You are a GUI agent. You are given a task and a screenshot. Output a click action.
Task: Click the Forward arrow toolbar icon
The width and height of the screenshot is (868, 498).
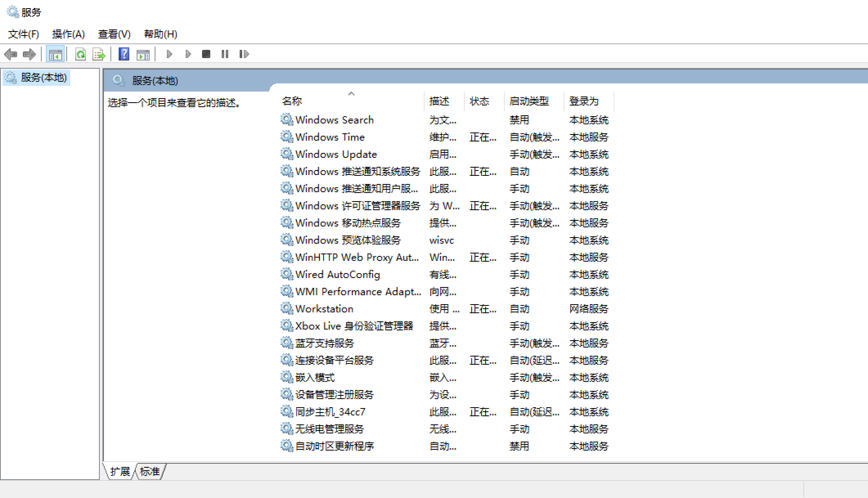[29, 54]
